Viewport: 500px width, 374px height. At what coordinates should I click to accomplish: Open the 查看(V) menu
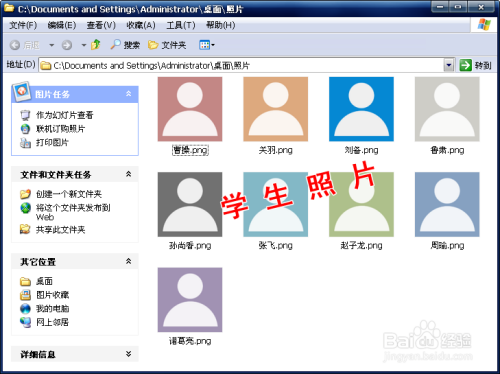coord(101,25)
